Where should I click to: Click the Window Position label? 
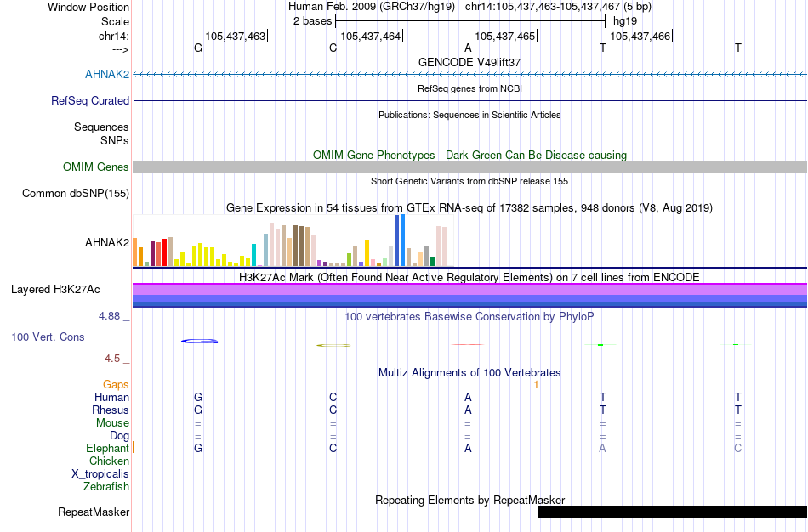88,7
